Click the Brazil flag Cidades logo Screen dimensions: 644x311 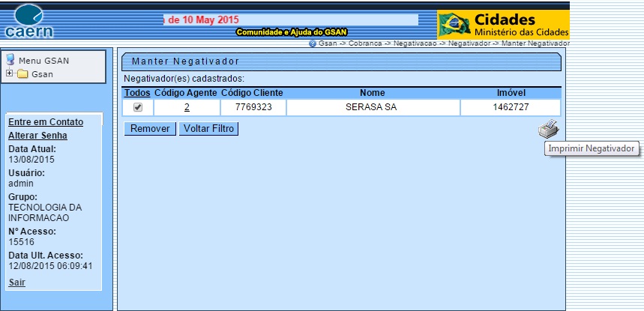click(502, 25)
